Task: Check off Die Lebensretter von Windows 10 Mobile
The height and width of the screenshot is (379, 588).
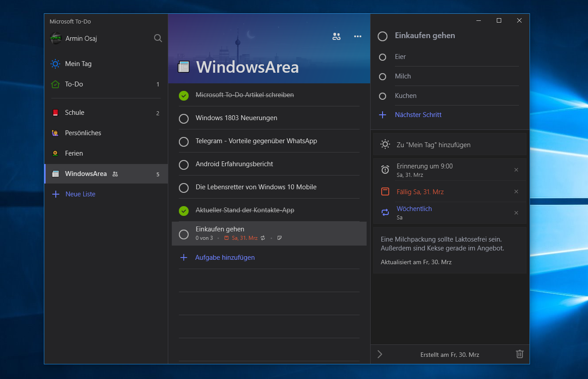Action: (184, 188)
